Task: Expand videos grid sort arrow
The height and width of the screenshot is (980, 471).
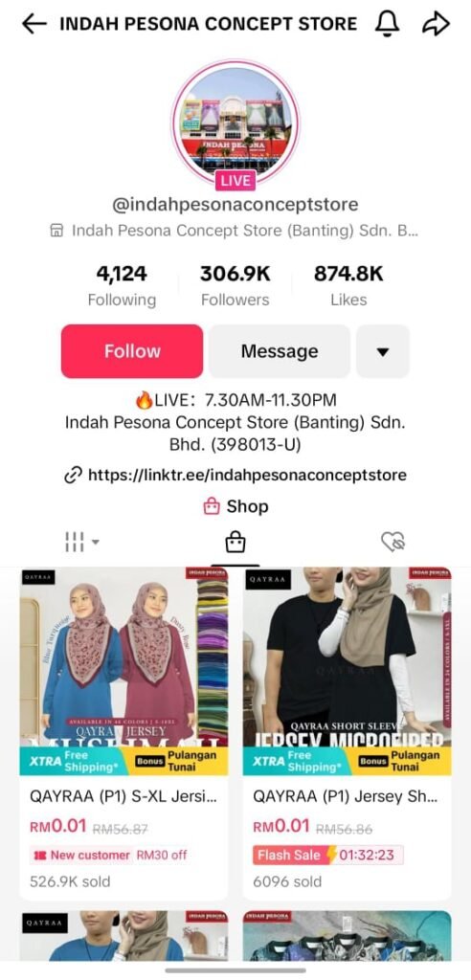Action: pos(96,543)
